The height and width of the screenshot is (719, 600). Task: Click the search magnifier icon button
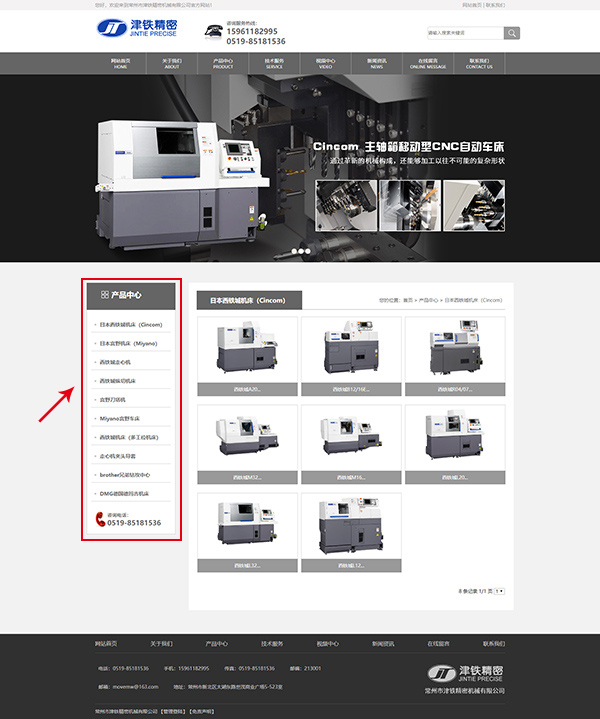click(x=511, y=33)
